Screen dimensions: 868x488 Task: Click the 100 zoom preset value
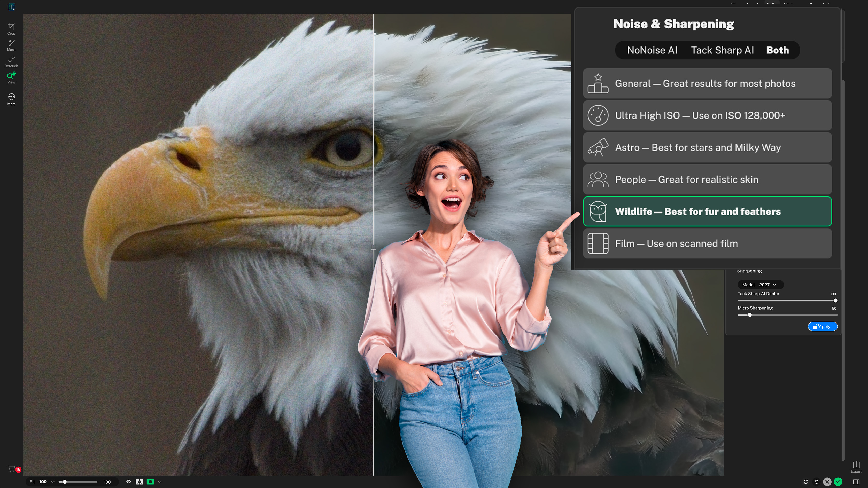[43, 482]
